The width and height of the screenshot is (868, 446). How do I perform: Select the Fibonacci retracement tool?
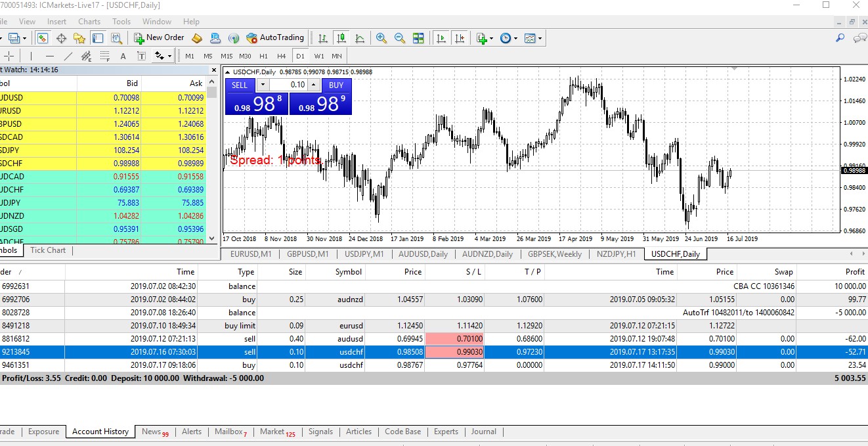(104, 56)
